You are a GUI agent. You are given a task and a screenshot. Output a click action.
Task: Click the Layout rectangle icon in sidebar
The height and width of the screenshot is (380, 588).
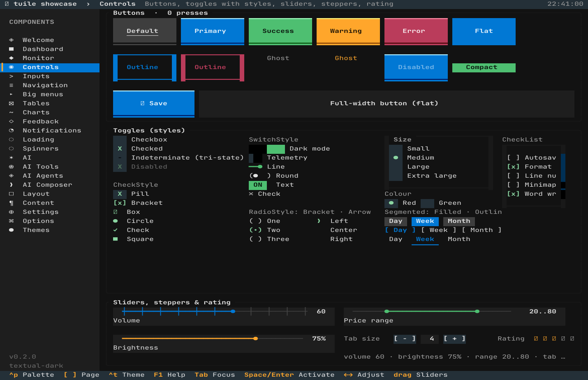point(12,194)
